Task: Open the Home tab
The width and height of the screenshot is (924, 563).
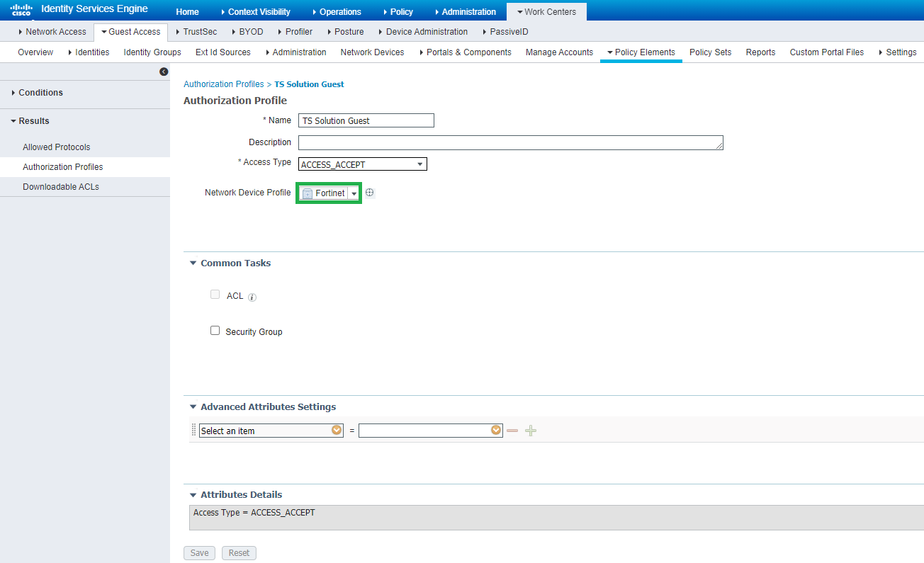Action: 187,12
